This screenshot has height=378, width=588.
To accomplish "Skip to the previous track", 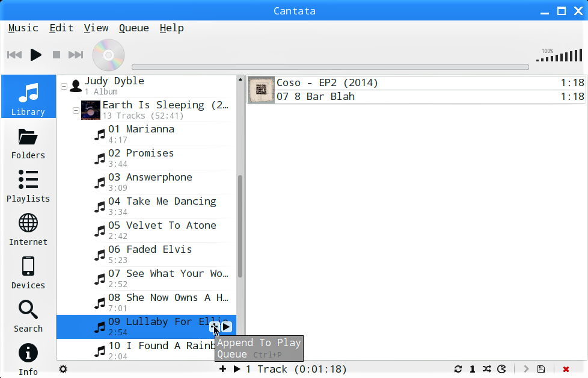I will click(14, 55).
